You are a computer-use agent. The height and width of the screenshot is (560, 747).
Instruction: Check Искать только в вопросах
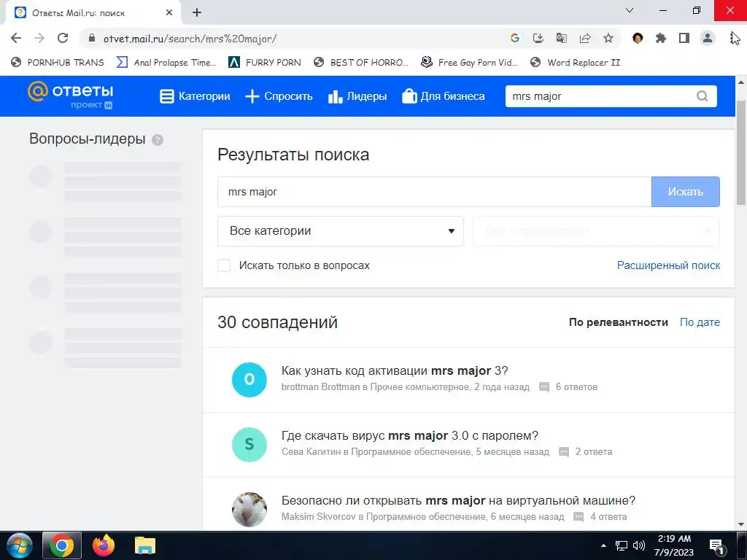[x=224, y=265]
